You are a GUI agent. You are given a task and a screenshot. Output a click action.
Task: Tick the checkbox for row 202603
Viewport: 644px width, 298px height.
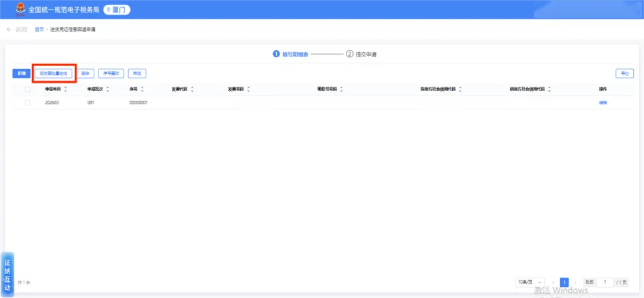click(27, 103)
